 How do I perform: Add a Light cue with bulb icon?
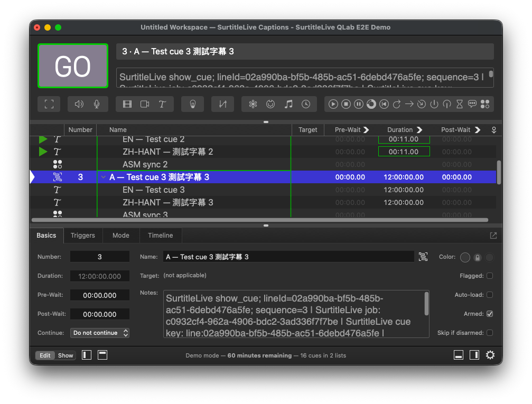pyautogui.click(x=193, y=104)
